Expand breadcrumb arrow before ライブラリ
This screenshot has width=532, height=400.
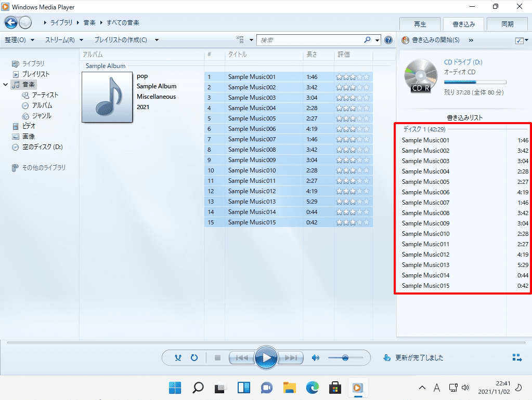[45, 23]
